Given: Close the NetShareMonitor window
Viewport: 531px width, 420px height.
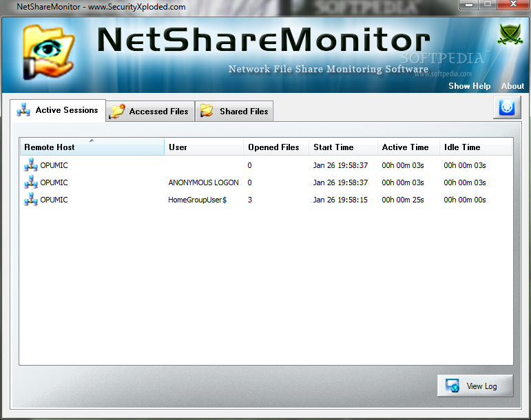Looking at the screenshot, I should point(513,5).
